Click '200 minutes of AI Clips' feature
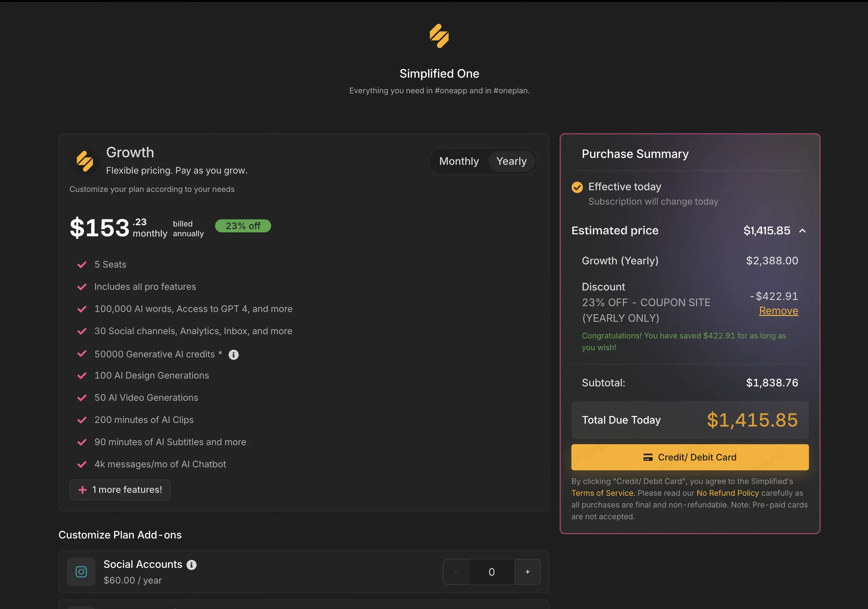Image resolution: width=868 pixels, height=609 pixels. click(x=144, y=420)
